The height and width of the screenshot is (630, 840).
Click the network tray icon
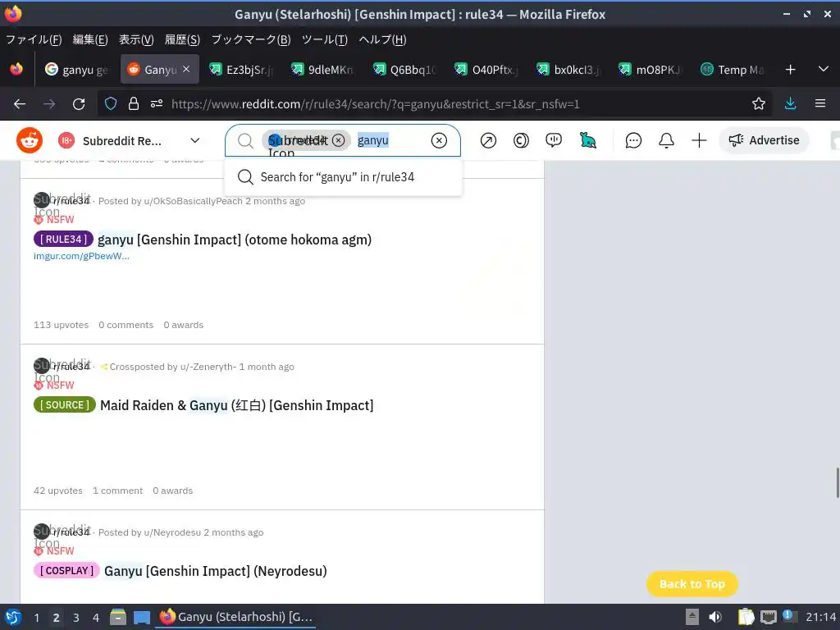(x=768, y=617)
